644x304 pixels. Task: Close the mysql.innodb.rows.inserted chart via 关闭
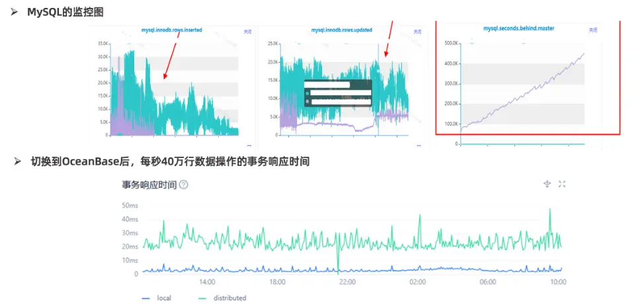pos(247,31)
